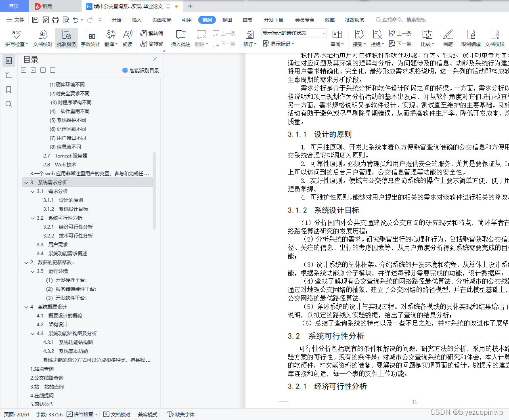Image resolution: width=509 pixels, height=420 pixels.
Task: Click the minus box under 目录 heading
Action: [53, 70]
